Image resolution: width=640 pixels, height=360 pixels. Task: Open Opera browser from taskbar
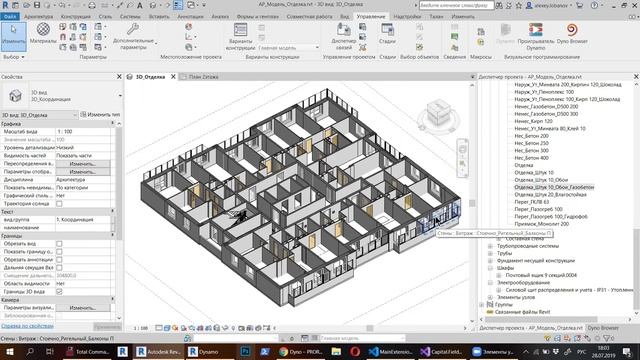[x=355, y=351]
